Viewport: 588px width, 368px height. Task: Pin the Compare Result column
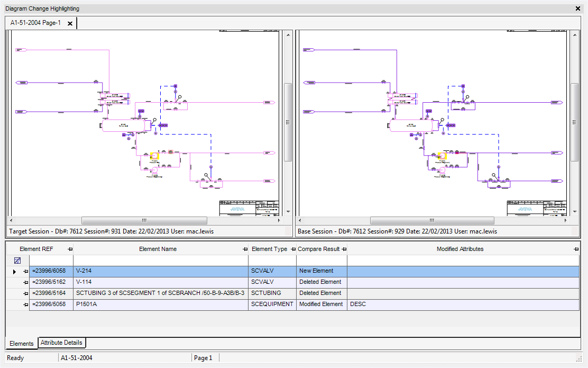tap(344, 249)
